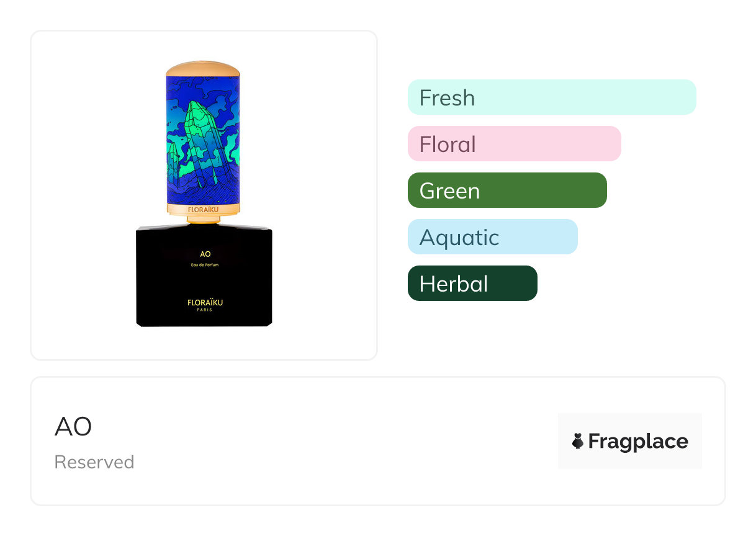Click the Fragplace brand name text
Image resolution: width=756 pixels, height=536 pixels.
tap(637, 441)
